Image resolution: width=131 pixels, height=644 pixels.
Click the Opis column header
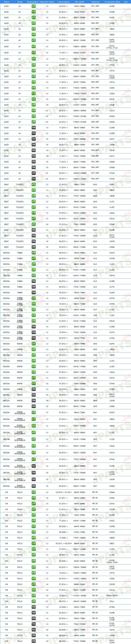click(125, 2)
